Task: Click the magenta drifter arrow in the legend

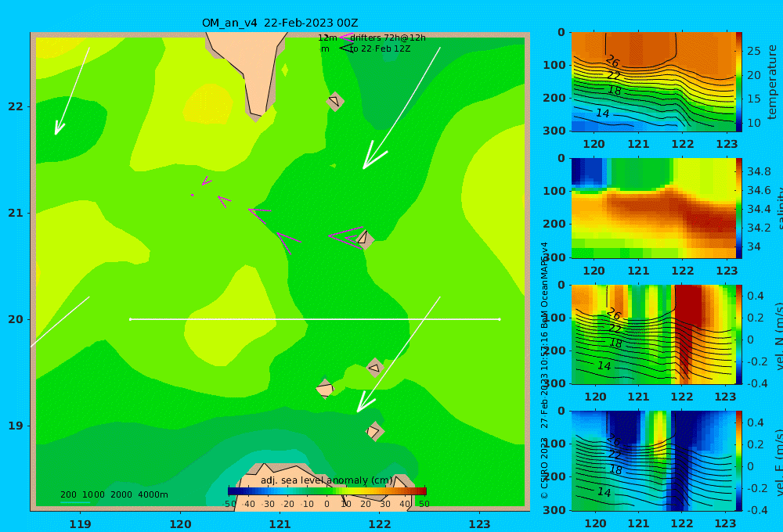Action: click(346, 37)
